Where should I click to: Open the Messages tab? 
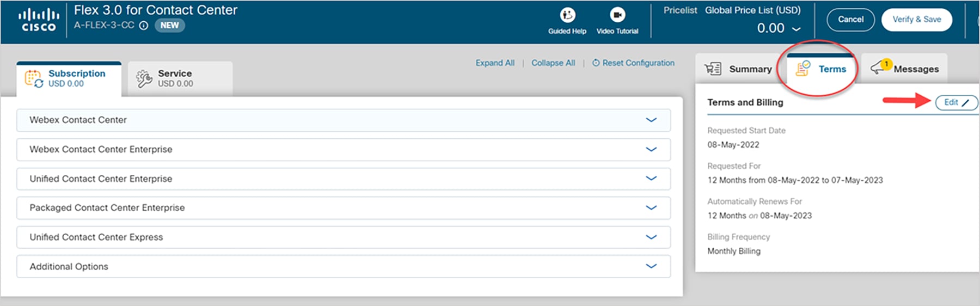904,69
